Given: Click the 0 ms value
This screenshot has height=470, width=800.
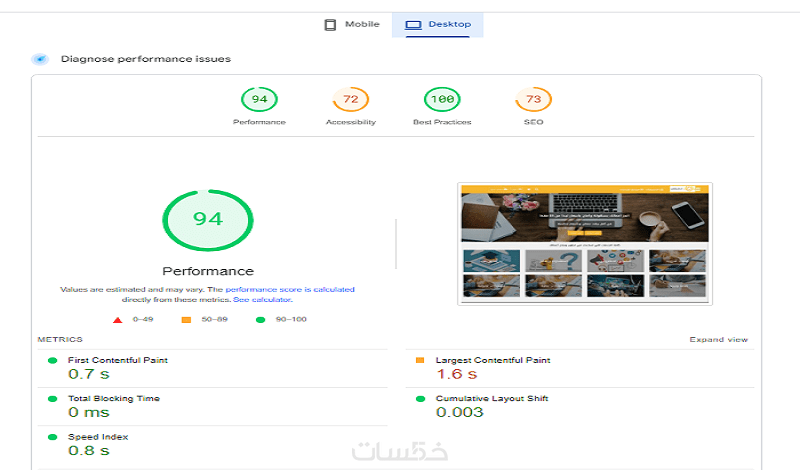Looking at the screenshot, I should 89,412.
